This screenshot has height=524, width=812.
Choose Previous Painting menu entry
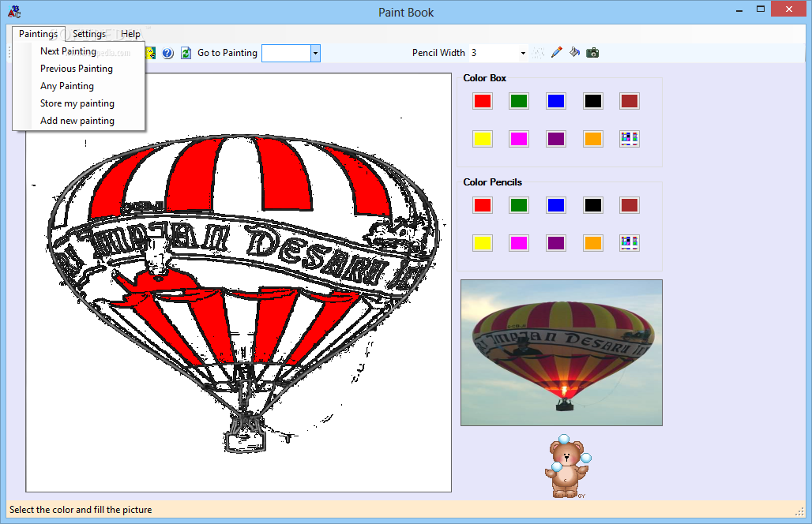click(x=78, y=69)
